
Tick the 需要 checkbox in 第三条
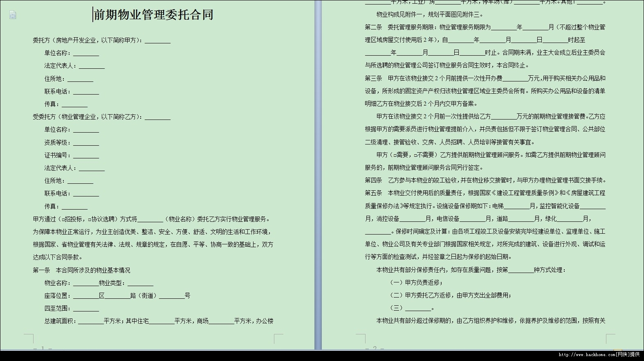coord(395,155)
